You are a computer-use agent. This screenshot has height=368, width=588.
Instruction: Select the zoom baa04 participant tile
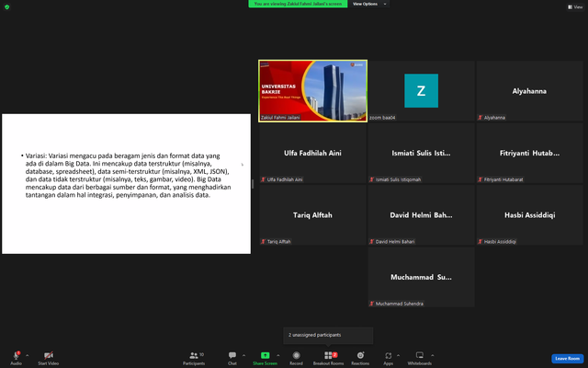pos(421,91)
